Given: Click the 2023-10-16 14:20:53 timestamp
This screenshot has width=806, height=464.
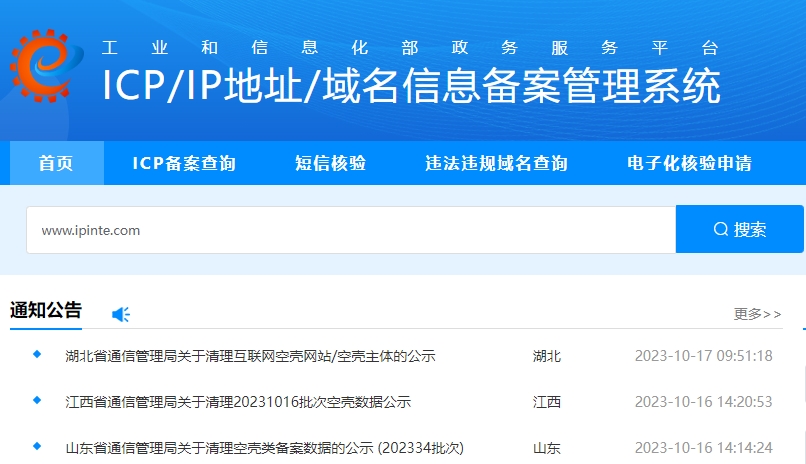Looking at the screenshot, I should (703, 402).
